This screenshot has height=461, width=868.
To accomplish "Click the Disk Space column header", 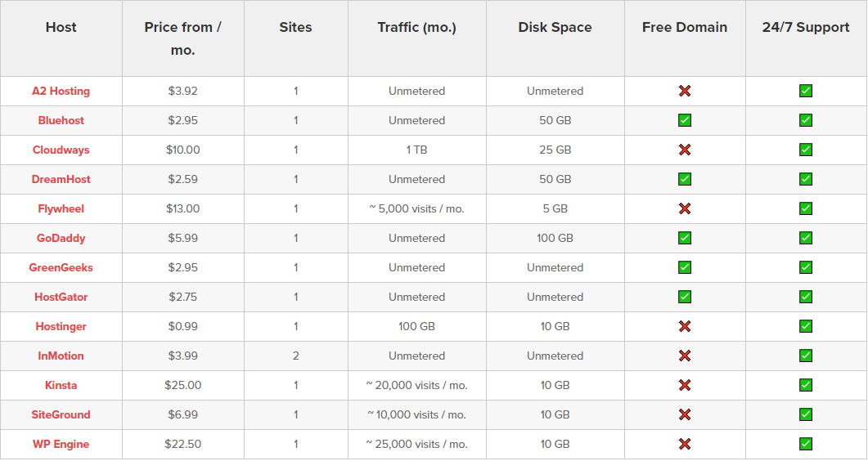I will [555, 27].
